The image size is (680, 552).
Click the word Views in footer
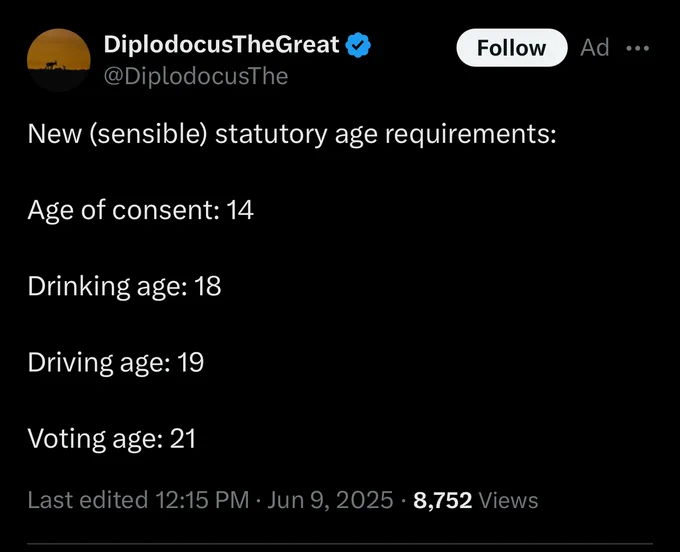click(x=508, y=500)
